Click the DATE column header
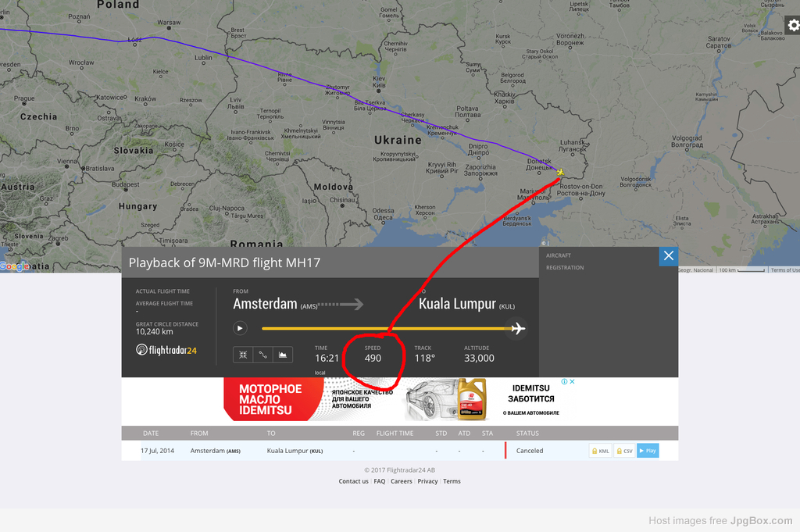 pyautogui.click(x=151, y=433)
